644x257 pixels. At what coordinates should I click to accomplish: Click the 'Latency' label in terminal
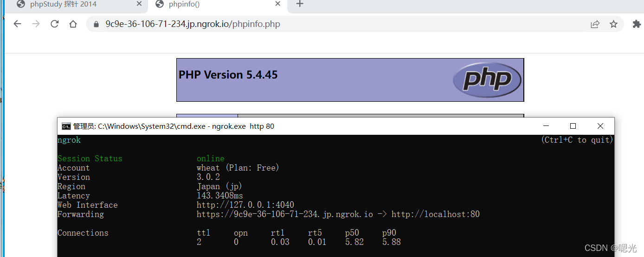(74, 196)
